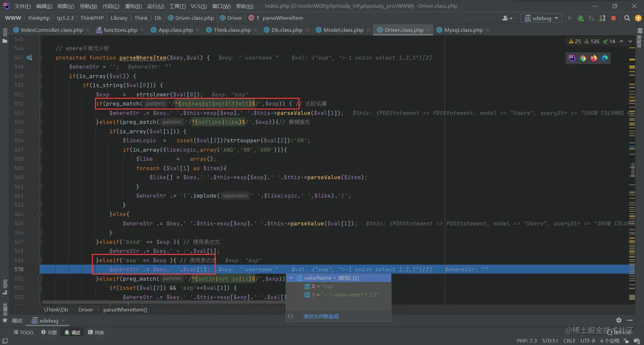Click 添加为内联监视 link in popup
This screenshot has height=345, width=644.
coord(321,316)
